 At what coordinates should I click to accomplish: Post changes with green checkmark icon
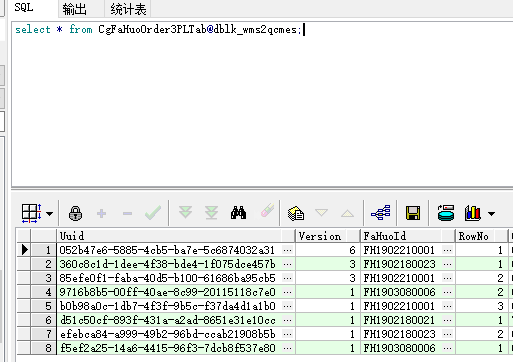pos(153,213)
